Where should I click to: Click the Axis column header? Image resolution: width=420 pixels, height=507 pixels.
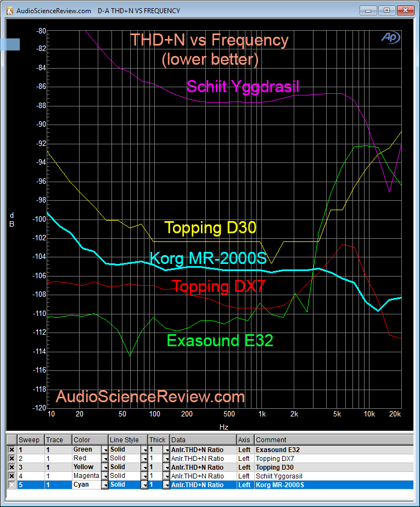pos(245,440)
